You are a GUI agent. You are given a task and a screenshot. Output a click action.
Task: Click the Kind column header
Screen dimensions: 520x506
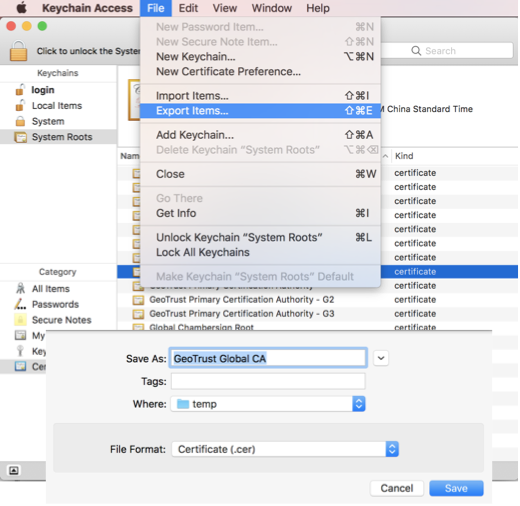click(x=404, y=156)
